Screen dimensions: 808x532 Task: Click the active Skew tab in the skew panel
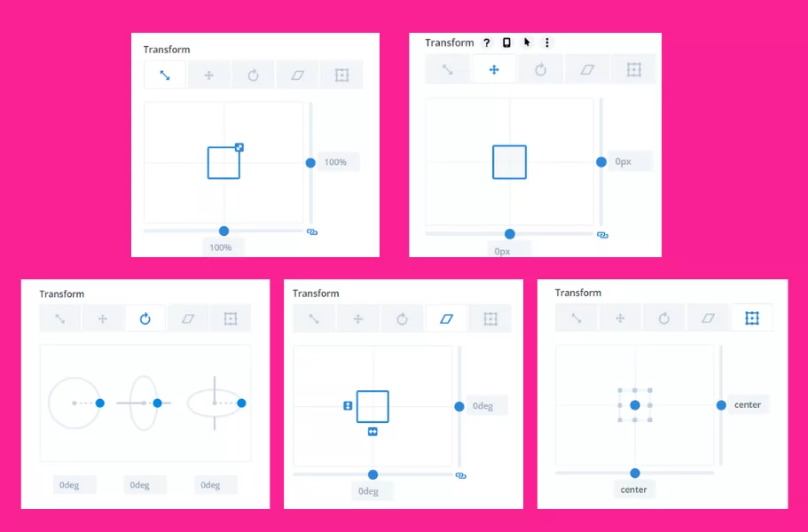click(x=446, y=319)
